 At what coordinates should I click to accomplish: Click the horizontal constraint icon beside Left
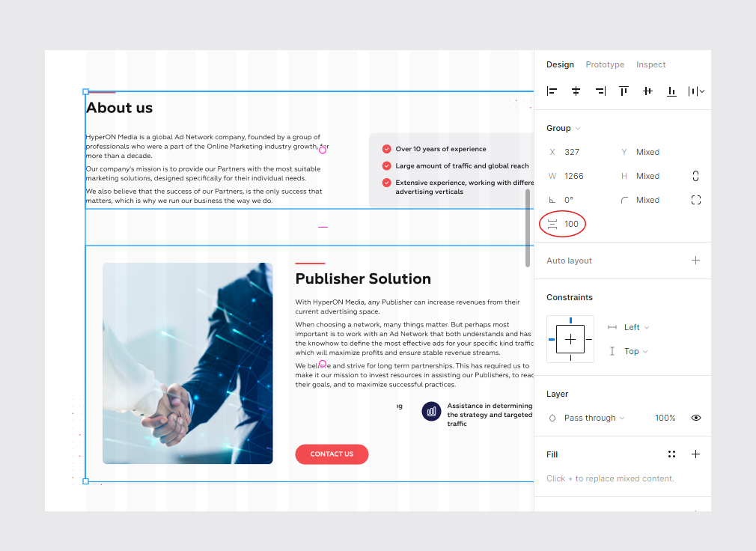point(612,327)
